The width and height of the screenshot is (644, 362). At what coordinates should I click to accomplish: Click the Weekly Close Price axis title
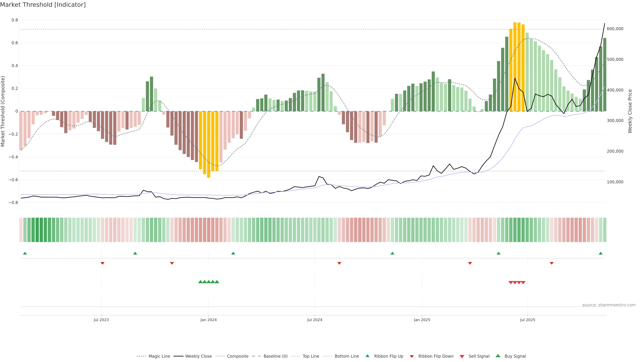point(630,111)
